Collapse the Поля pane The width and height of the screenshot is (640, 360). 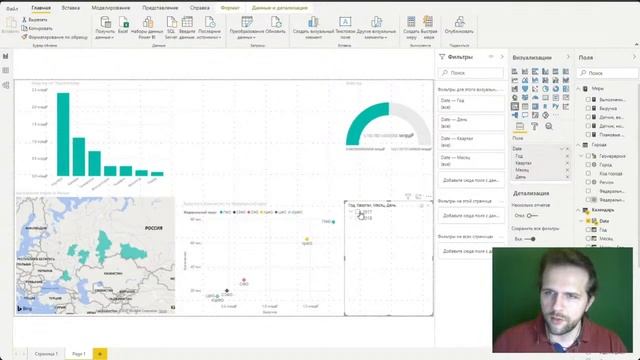coord(634,57)
